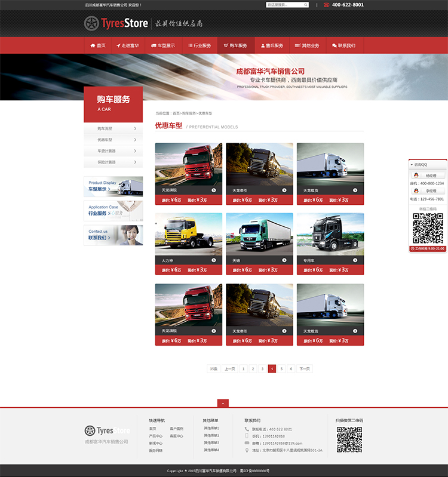This screenshot has width=448, height=477.
Task: Click the 杨经理 QQ contact button
Action: coord(431,176)
